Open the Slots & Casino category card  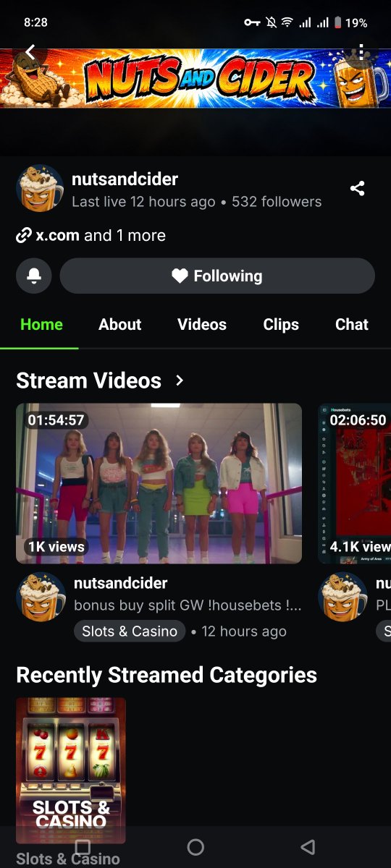point(71,770)
